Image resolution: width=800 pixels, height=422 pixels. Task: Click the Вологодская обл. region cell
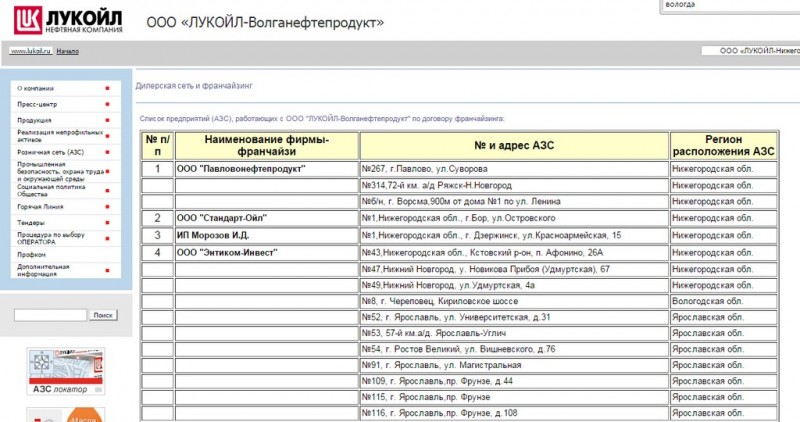click(x=723, y=301)
